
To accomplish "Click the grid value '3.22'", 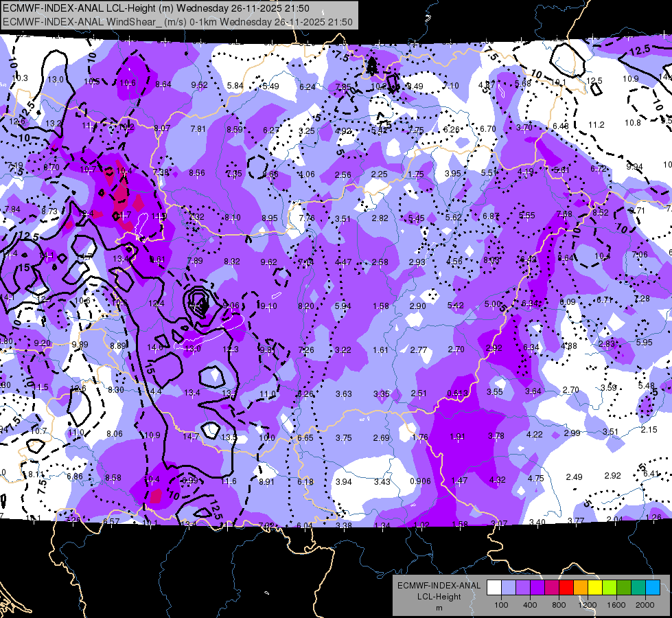I will click(343, 350).
